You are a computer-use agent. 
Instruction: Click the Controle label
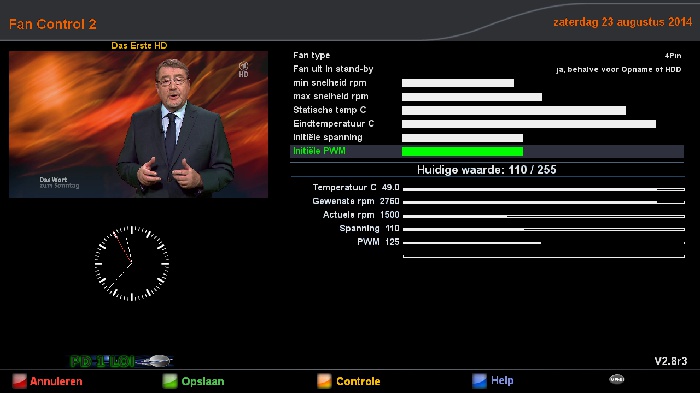click(x=358, y=381)
